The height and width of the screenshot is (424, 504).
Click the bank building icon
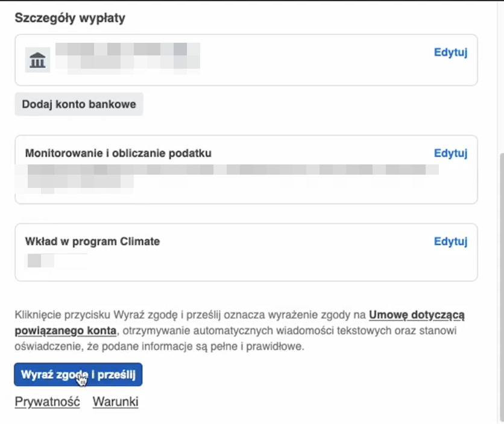point(37,60)
